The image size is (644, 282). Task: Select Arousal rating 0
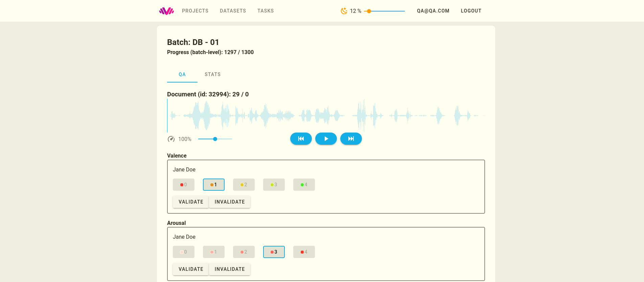click(184, 252)
